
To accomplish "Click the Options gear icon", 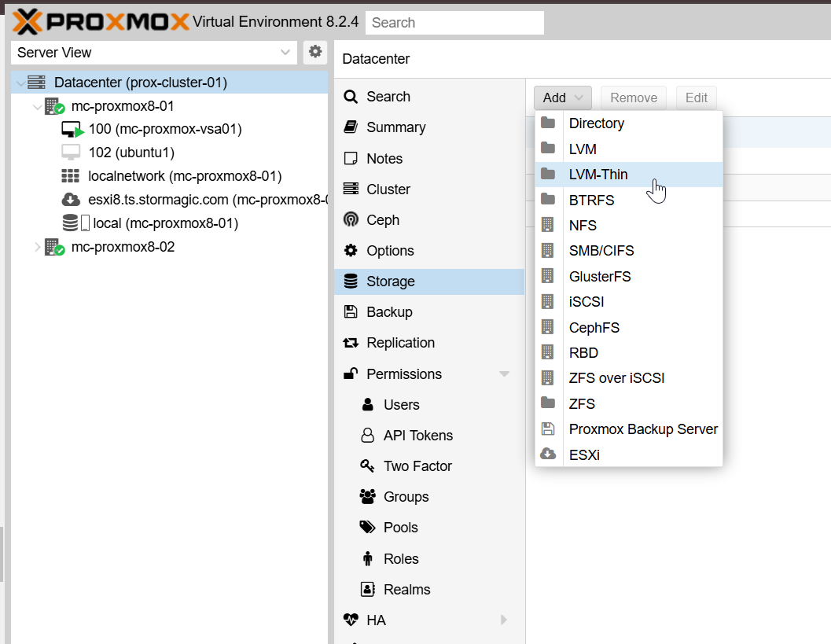I will (351, 251).
